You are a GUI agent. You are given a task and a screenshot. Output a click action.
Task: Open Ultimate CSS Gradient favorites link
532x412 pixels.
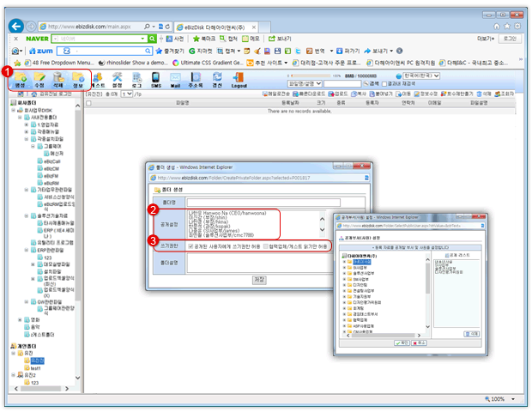coord(208,63)
